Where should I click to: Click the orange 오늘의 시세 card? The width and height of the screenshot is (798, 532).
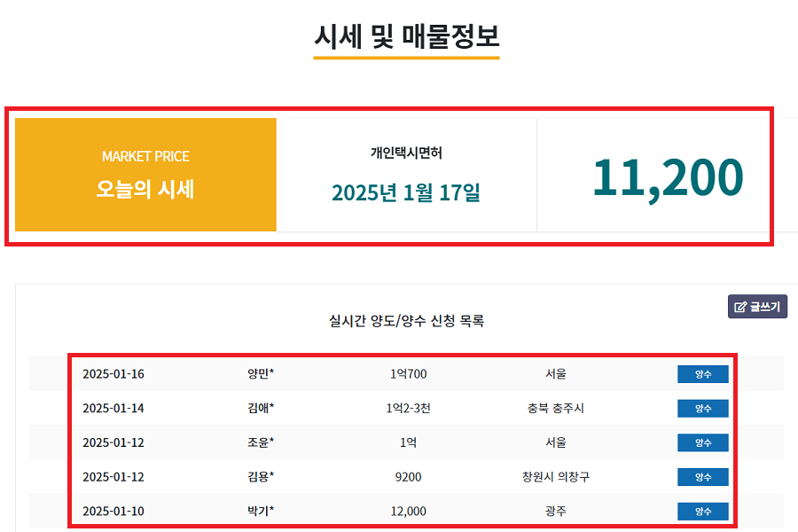coord(145,174)
